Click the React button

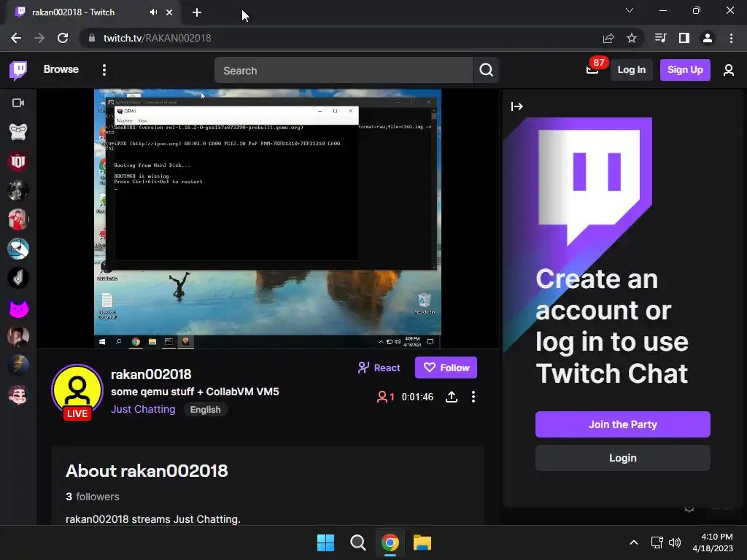pyautogui.click(x=379, y=367)
